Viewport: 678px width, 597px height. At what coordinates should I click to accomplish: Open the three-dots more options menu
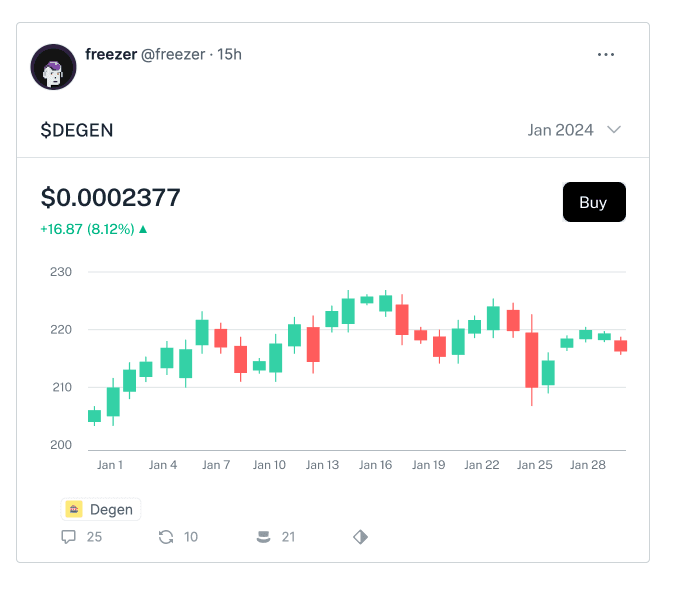point(605,54)
